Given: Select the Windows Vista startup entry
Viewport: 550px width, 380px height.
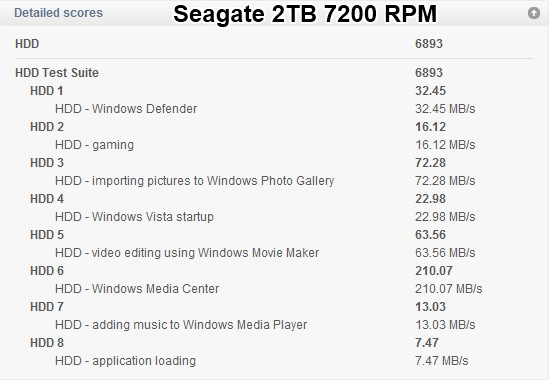Looking at the screenshot, I should pos(153,217).
